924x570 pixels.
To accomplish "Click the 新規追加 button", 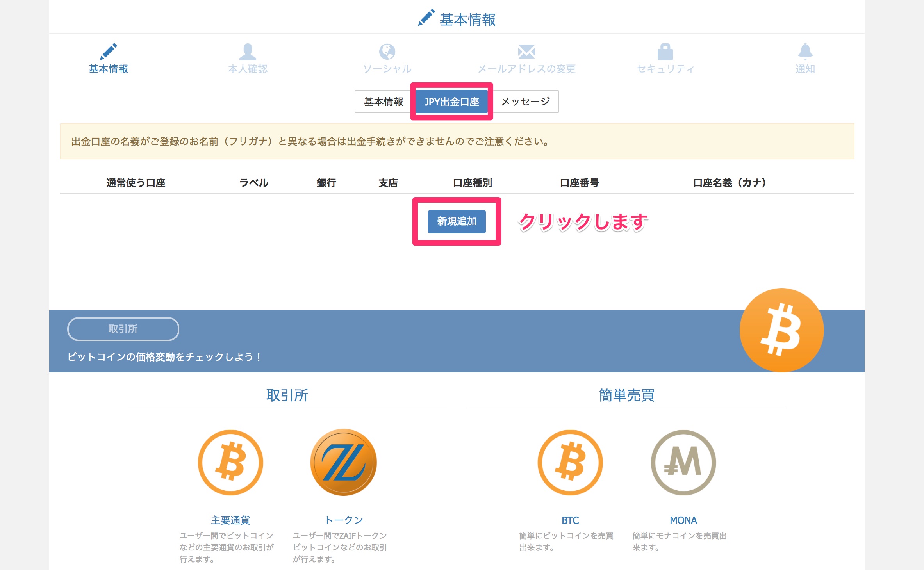I will [x=457, y=221].
